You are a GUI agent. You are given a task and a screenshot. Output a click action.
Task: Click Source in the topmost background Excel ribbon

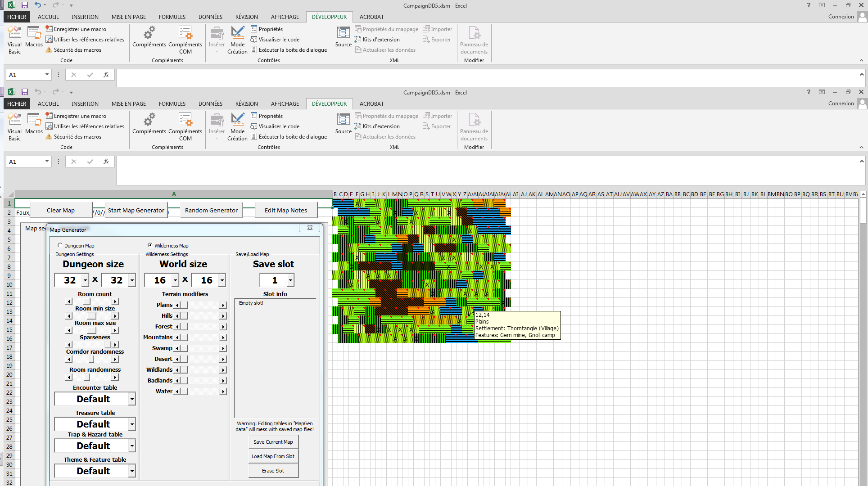(x=344, y=37)
